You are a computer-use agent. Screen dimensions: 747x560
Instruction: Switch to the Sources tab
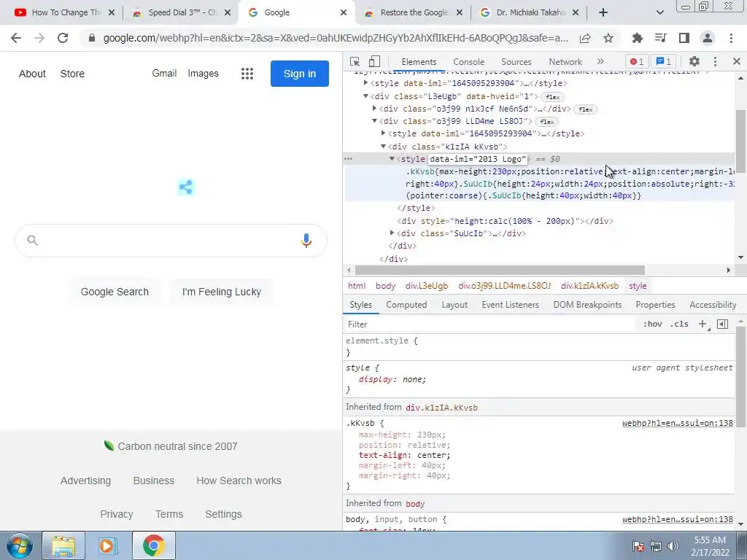516,62
